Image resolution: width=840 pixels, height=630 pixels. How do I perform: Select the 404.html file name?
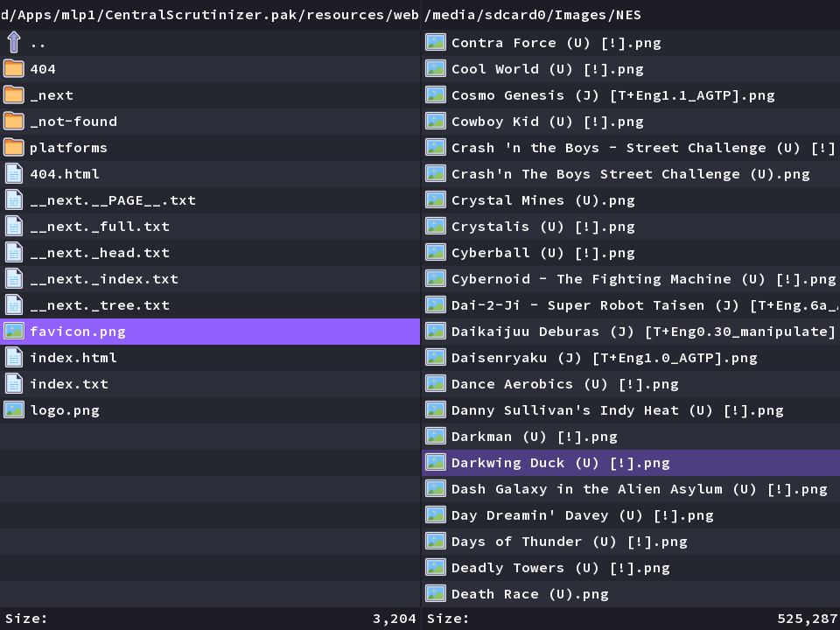pyautogui.click(x=65, y=174)
